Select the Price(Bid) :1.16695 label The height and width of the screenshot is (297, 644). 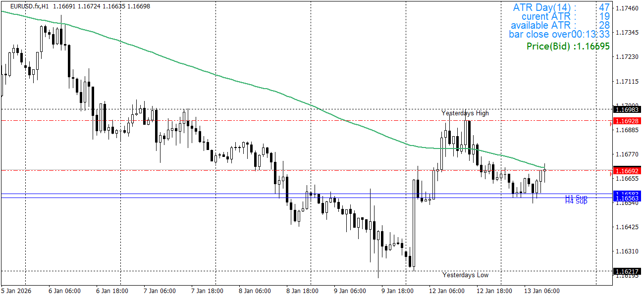click(x=568, y=46)
